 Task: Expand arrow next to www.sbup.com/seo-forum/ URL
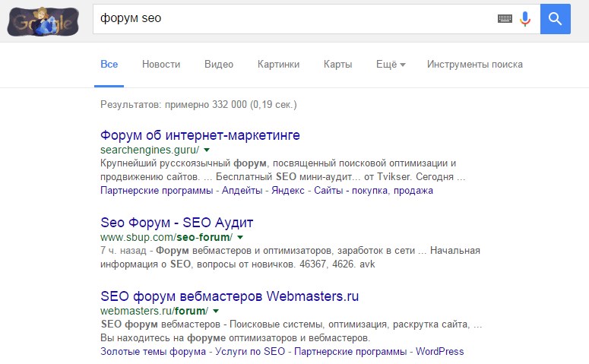240,237
